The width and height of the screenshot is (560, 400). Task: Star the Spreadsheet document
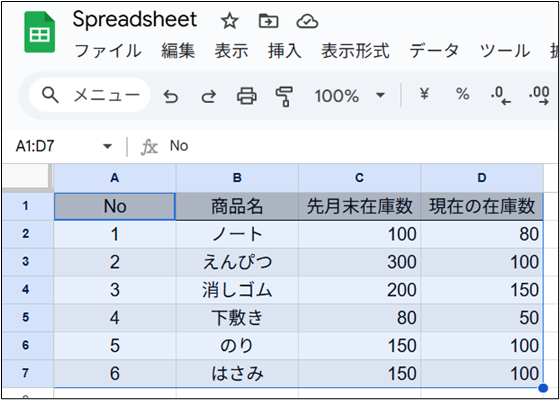pyautogui.click(x=229, y=22)
